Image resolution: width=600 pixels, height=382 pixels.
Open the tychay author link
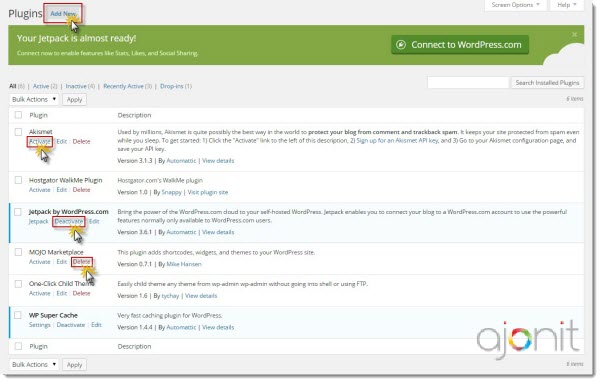(x=170, y=296)
